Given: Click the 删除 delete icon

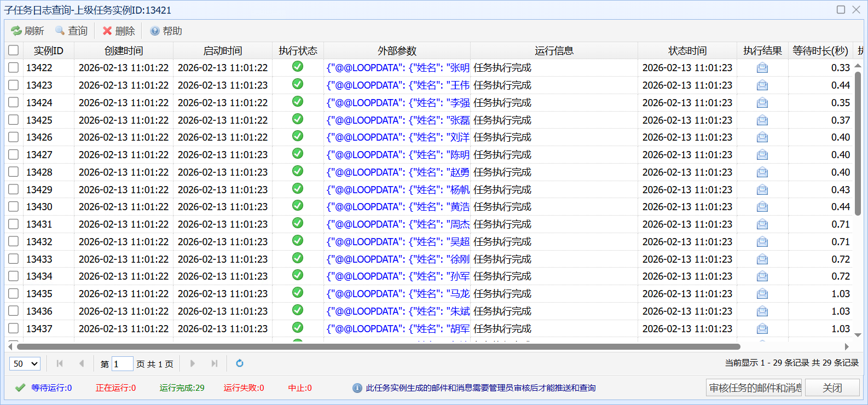Looking at the screenshot, I should [x=107, y=31].
